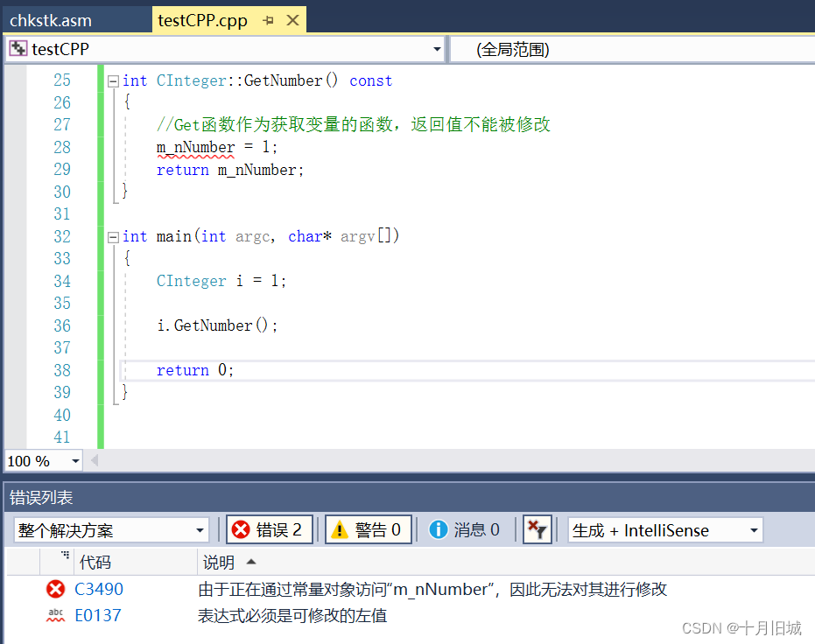Image resolution: width=815 pixels, height=644 pixels.
Task: Toggle the 错误 2 filter
Action: (270, 529)
